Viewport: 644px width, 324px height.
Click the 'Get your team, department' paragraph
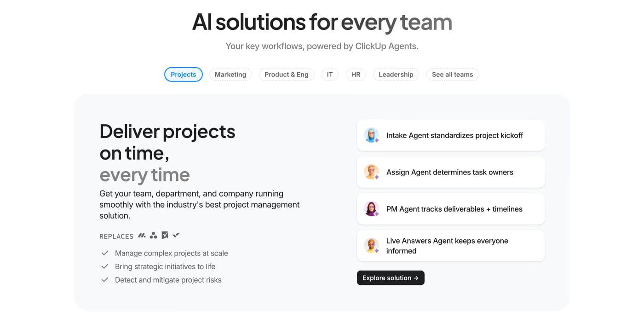point(200,204)
